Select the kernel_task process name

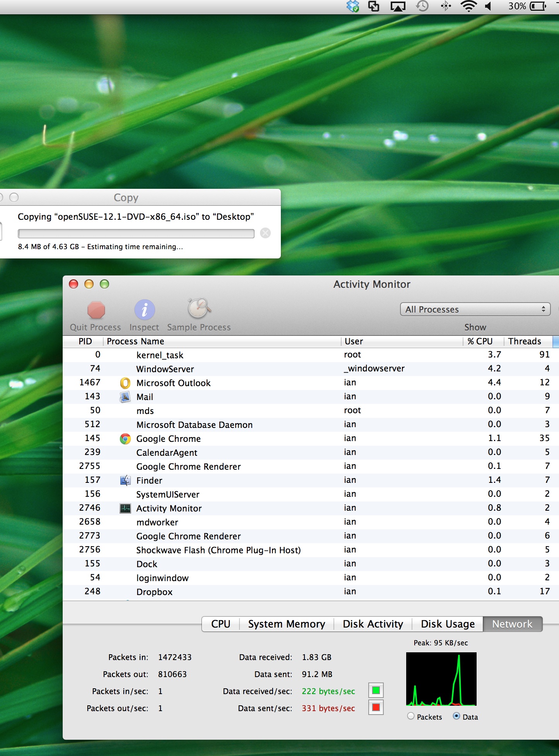pyautogui.click(x=160, y=355)
